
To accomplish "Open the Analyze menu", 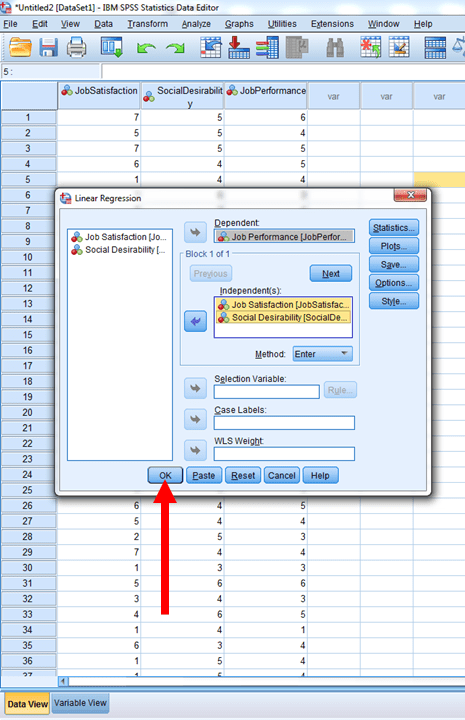I will [x=196, y=24].
